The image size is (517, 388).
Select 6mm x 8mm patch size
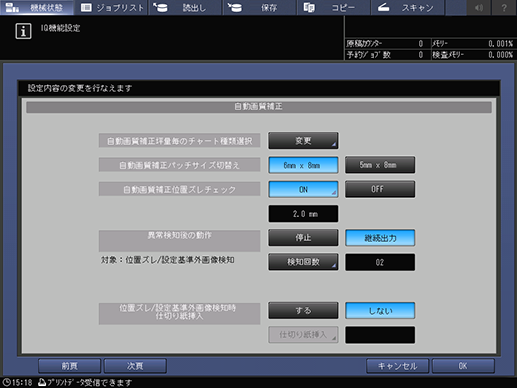[303, 165]
